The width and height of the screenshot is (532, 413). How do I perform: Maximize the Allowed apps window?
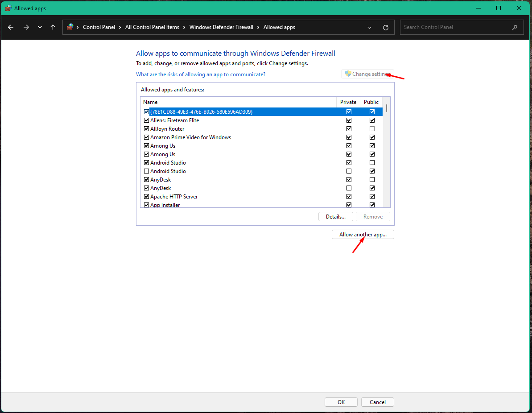[499, 8]
